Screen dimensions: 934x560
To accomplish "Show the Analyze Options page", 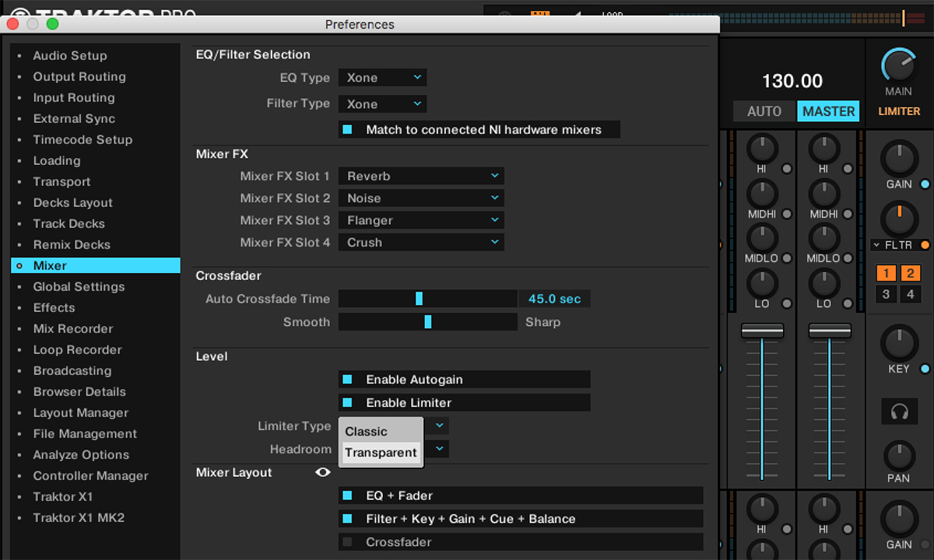I will pyautogui.click(x=81, y=455).
